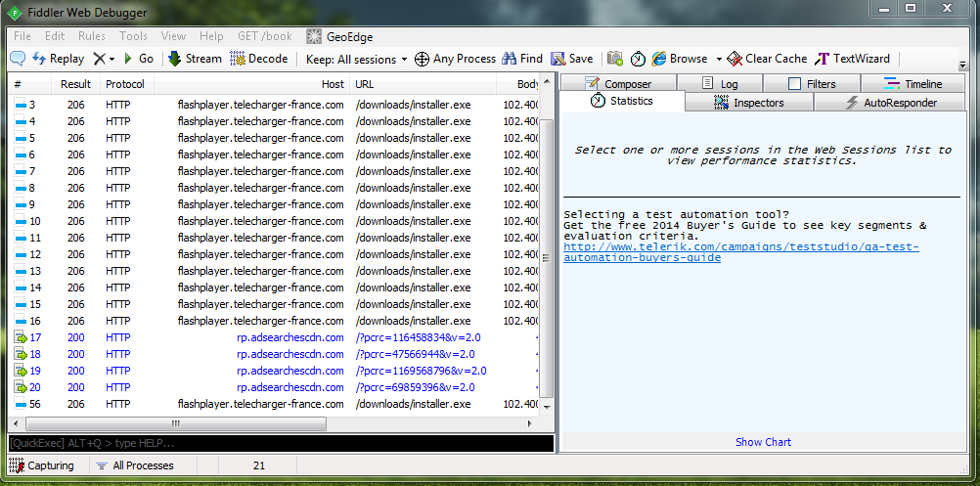The height and width of the screenshot is (486, 980).
Task: Open the View menu
Action: click(173, 36)
